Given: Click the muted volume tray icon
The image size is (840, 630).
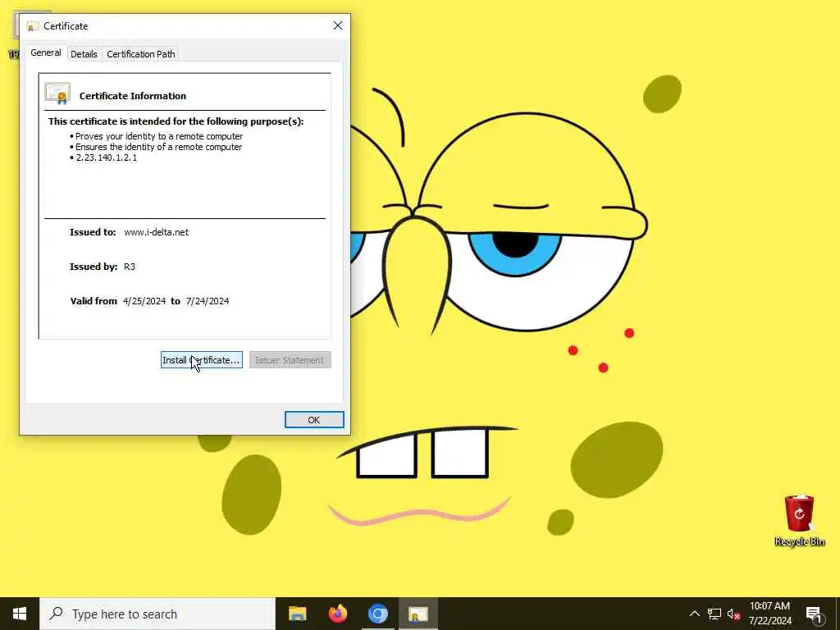Looking at the screenshot, I should coord(733,614).
